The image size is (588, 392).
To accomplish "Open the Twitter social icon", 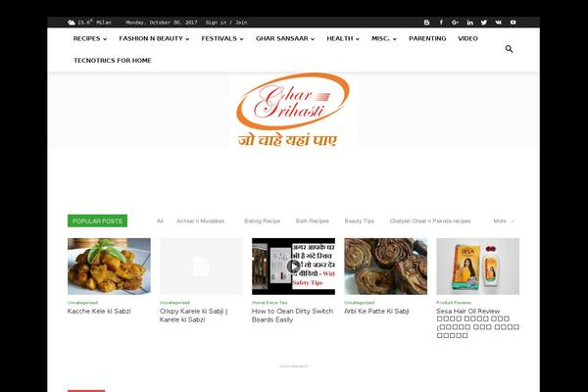I will point(484,23).
